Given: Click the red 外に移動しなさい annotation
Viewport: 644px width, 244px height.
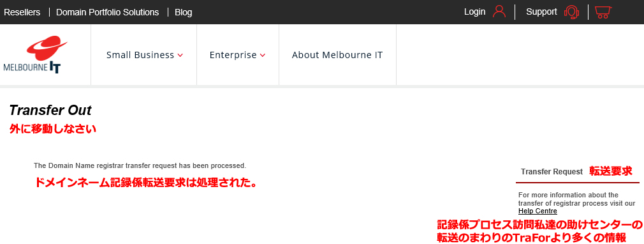Looking at the screenshot, I should 52,129.
